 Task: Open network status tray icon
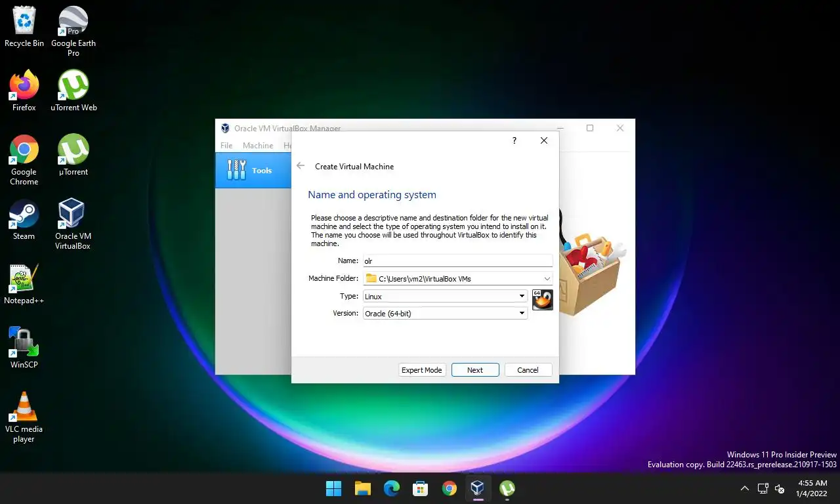tap(763, 488)
